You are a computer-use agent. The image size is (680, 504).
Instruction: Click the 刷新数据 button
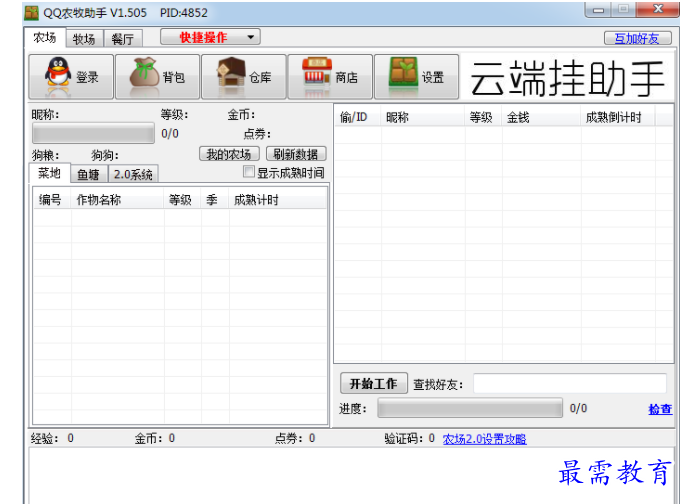click(296, 154)
